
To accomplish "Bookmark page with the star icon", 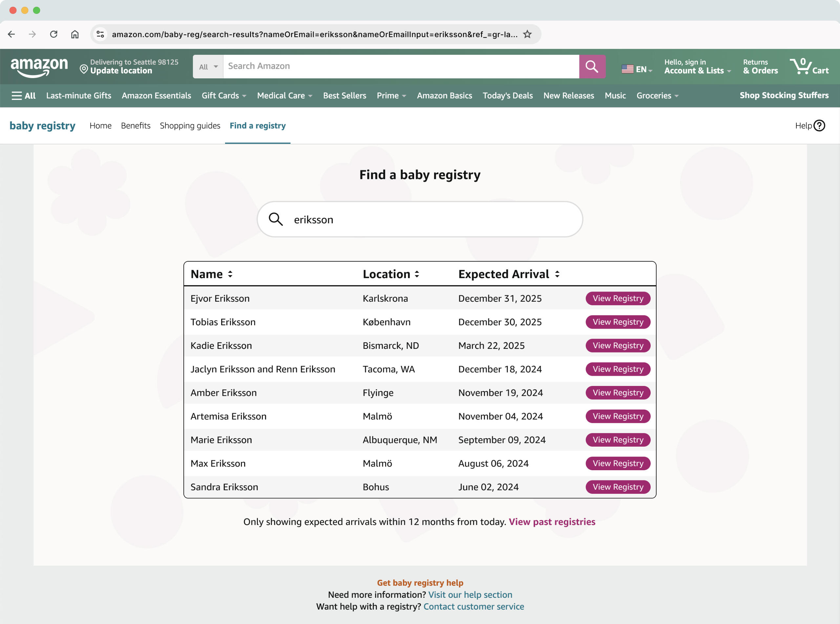I will click(x=527, y=34).
